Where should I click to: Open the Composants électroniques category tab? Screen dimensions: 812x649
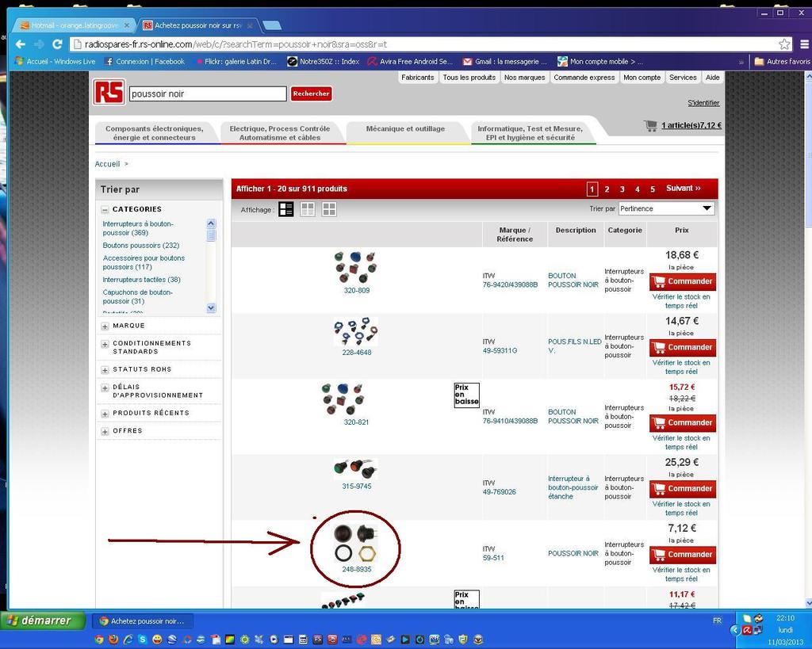(x=155, y=133)
